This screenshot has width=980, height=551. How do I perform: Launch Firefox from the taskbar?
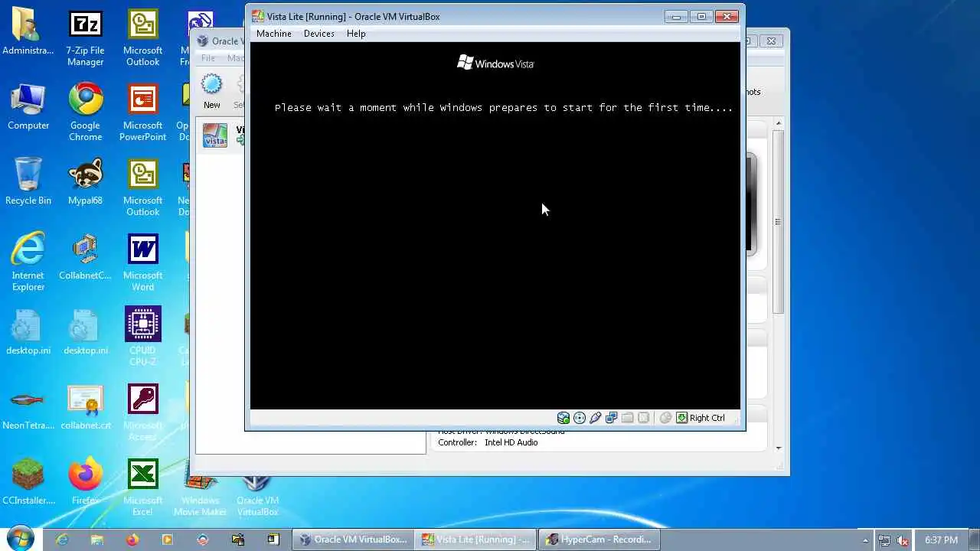(x=132, y=540)
